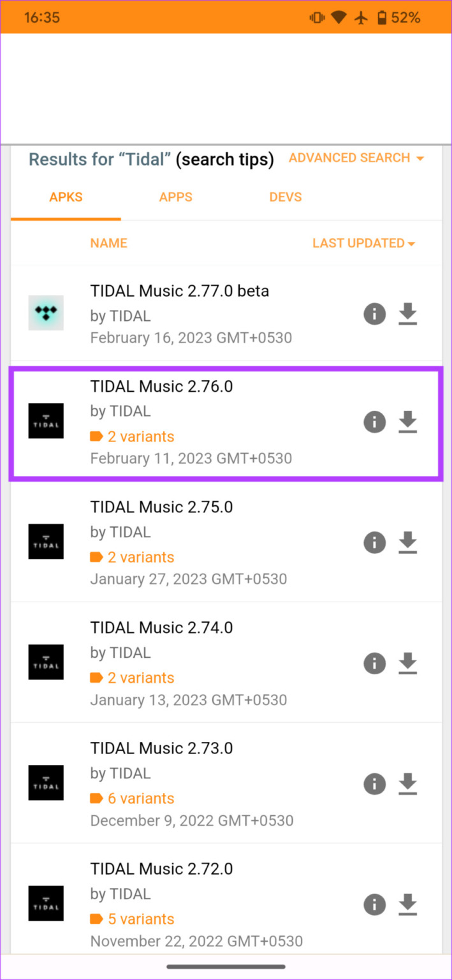Switch to the APPS tab
This screenshot has height=980, width=452.
(x=175, y=197)
